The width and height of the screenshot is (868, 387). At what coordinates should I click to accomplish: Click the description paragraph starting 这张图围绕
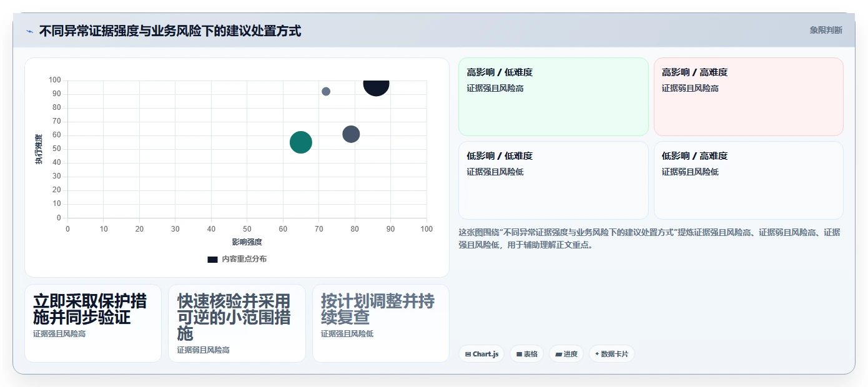[x=649, y=238]
